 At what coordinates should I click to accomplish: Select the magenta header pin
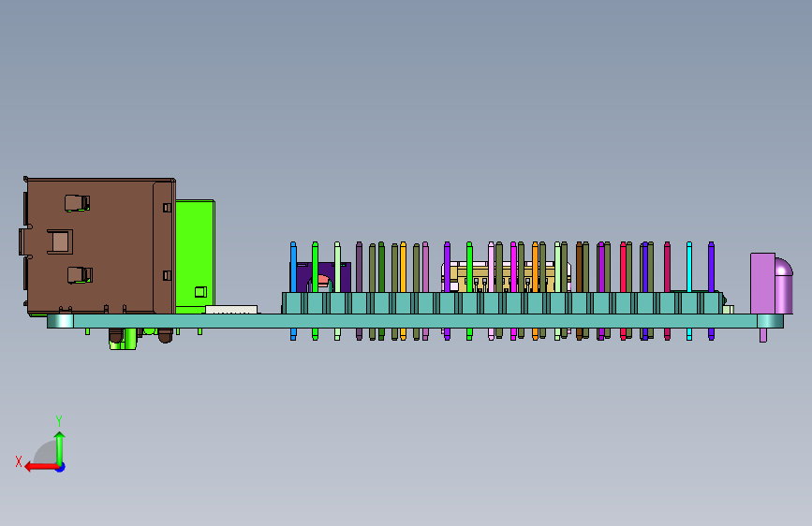tap(513, 267)
